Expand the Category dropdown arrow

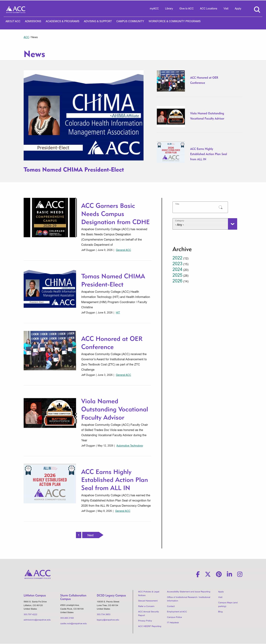click(232, 224)
